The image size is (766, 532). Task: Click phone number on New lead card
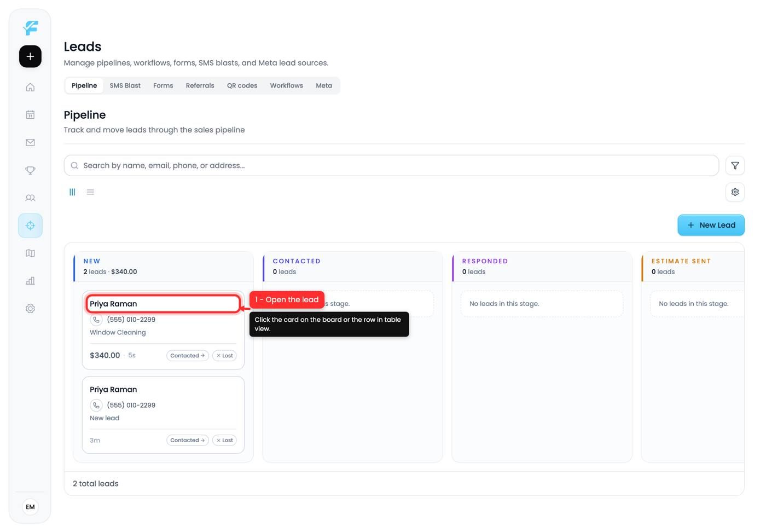[x=131, y=405]
